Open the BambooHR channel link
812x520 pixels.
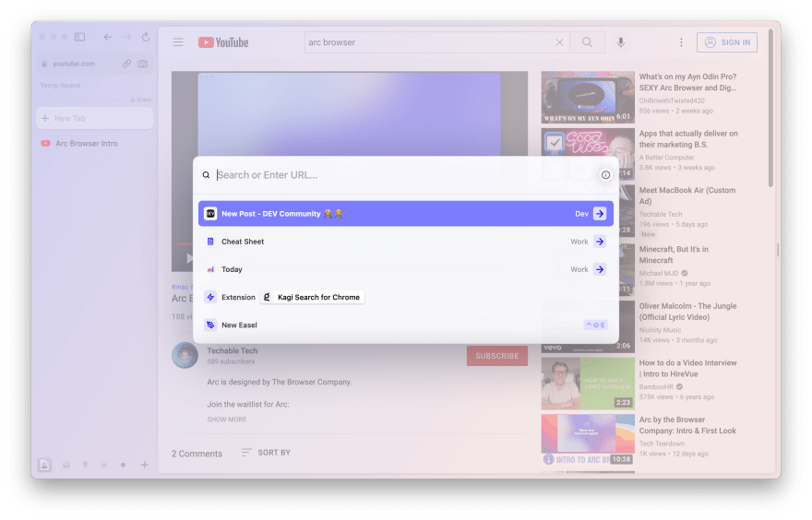point(656,387)
